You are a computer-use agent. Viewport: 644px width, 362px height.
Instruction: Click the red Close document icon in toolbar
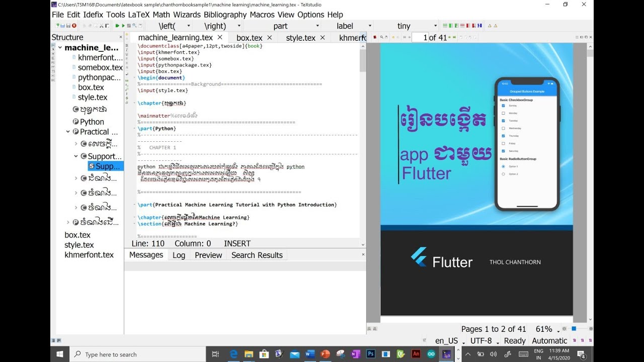coord(74,26)
